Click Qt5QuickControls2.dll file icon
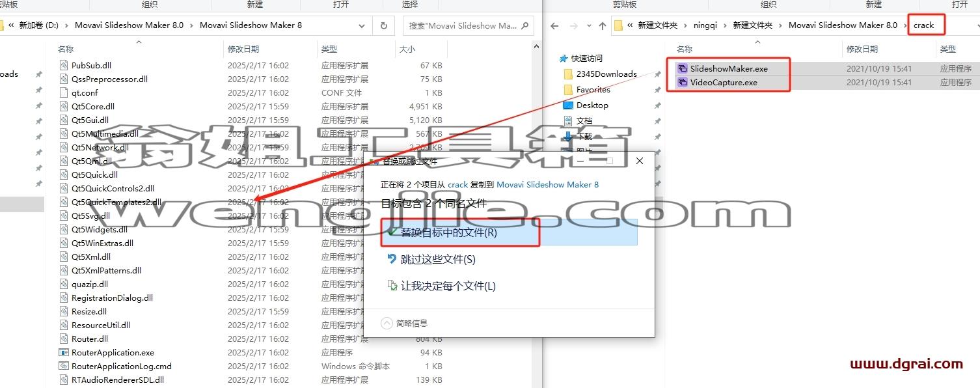 click(x=64, y=188)
